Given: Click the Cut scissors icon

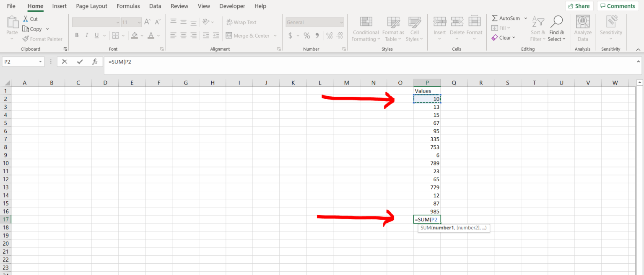Looking at the screenshot, I should (26, 19).
